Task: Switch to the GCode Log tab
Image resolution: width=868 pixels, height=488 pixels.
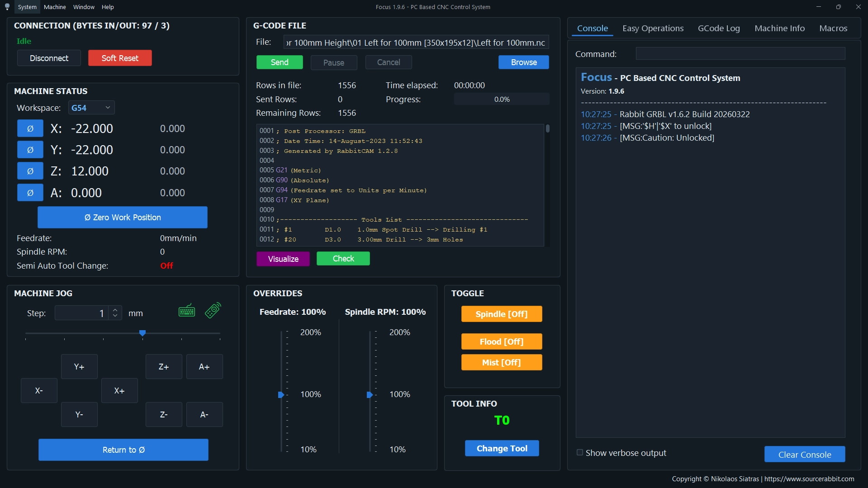Action: (719, 28)
